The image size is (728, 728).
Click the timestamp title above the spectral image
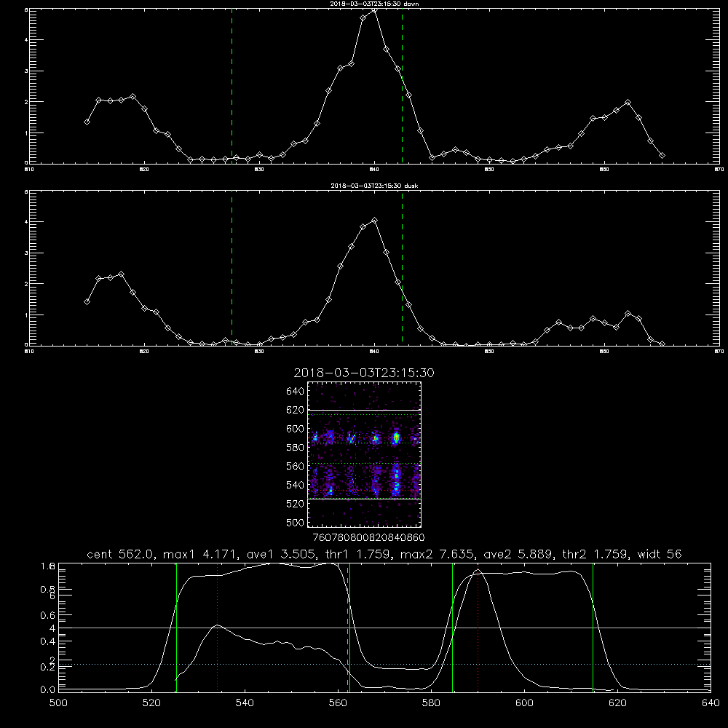click(x=364, y=373)
